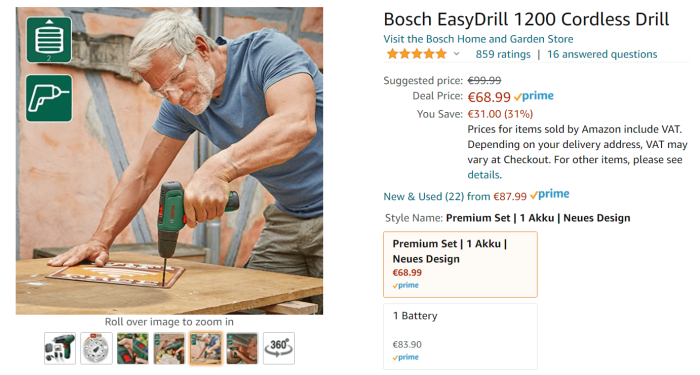Click the green clutch settings icon on image

[49, 40]
